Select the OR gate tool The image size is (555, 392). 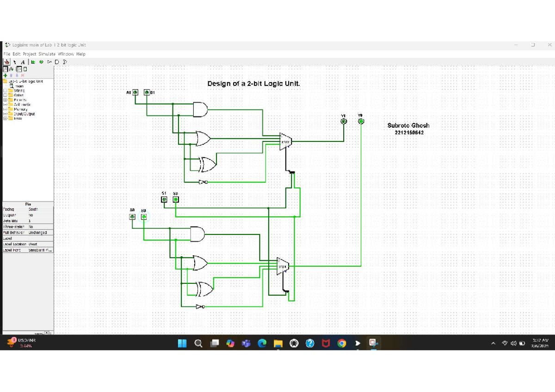(65, 62)
